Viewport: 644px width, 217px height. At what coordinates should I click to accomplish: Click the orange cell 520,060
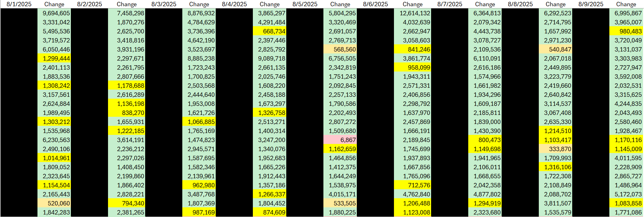coord(54,203)
